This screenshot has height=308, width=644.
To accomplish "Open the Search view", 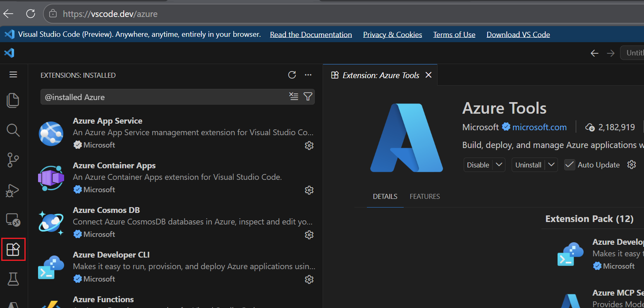I will [x=13, y=130].
